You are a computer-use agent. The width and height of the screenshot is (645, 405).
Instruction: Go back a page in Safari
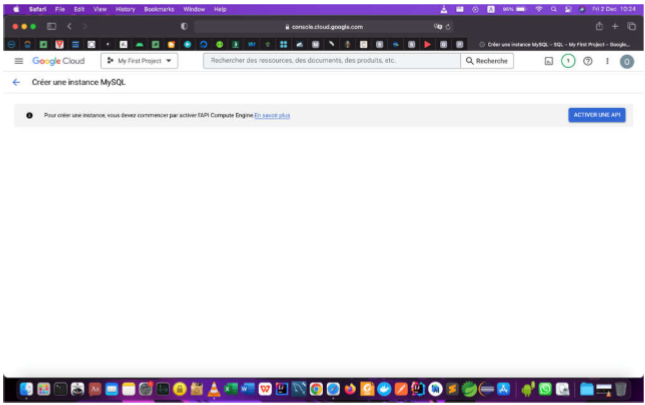(70, 26)
